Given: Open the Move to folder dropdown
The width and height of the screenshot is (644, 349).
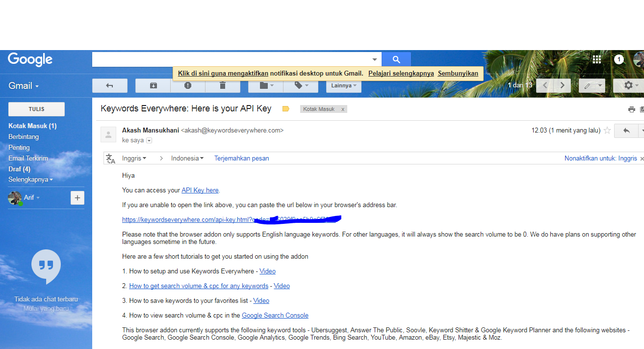Looking at the screenshot, I should tap(266, 85).
